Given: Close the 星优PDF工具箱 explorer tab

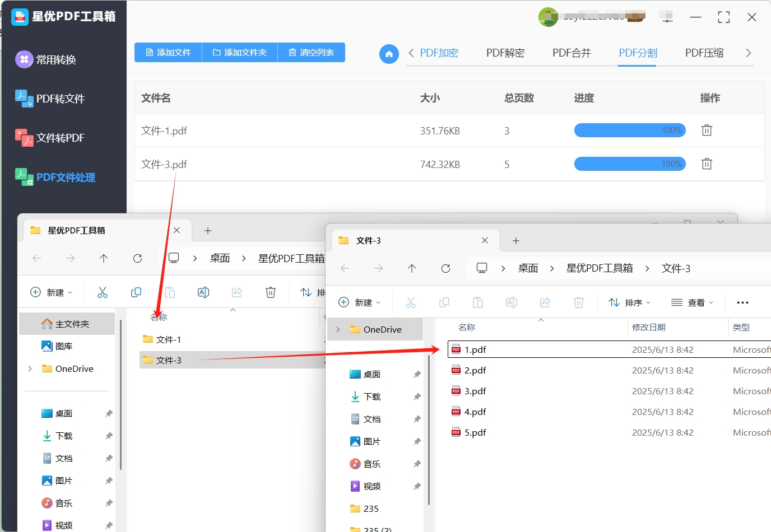Looking at the screenshot, I should point(177,230).
